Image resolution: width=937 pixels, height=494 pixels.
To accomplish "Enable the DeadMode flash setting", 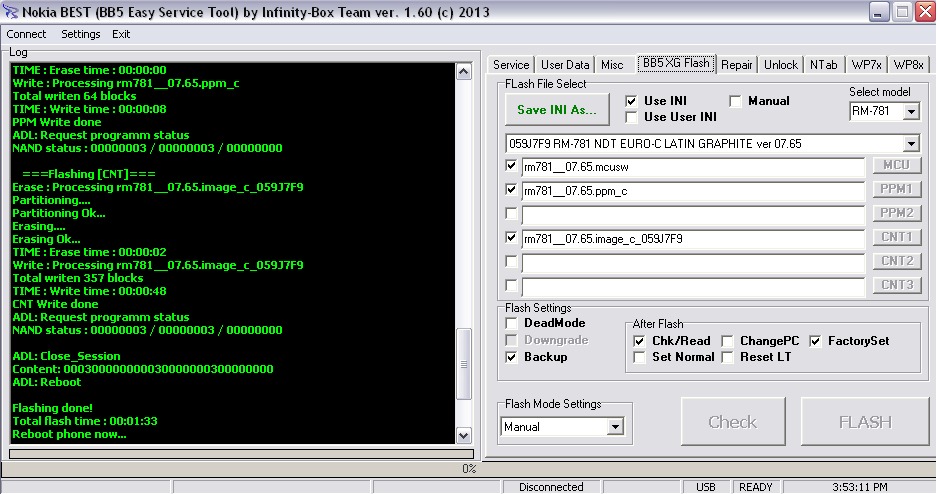I will (511, 323).
